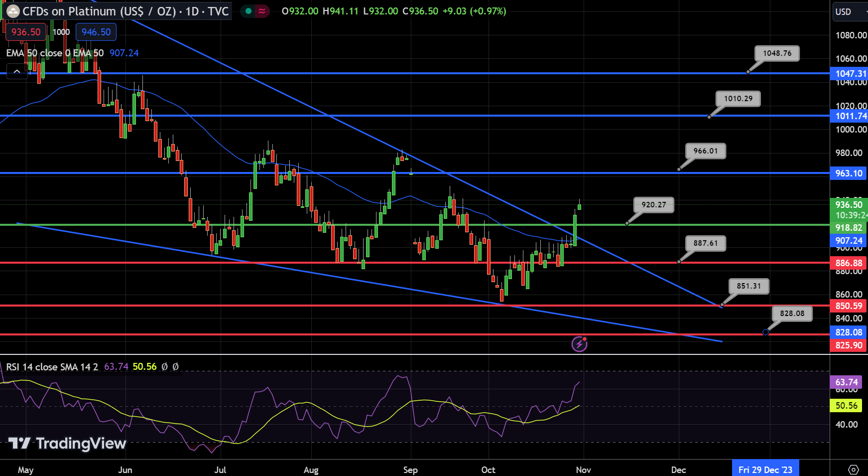Viewport: 868px width, 476px height.
Task: Click the TradingView logo watermark
Action: [x=65, y=444]
